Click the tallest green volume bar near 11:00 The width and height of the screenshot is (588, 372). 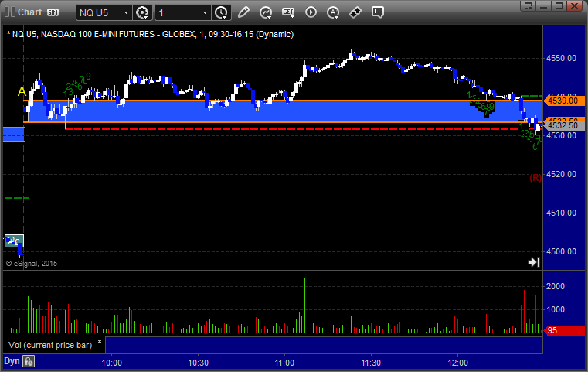coord(305,305)
